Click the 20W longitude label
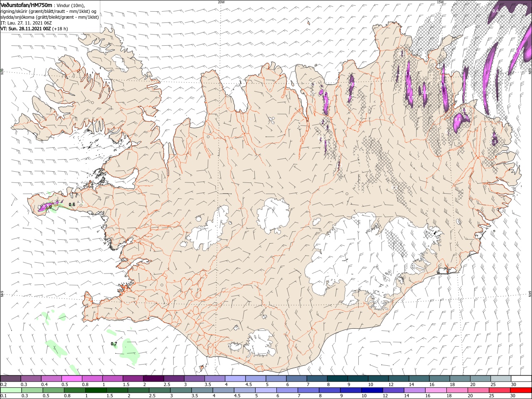The width and height of the screenshot is (532, 399). tap(221, 2)
